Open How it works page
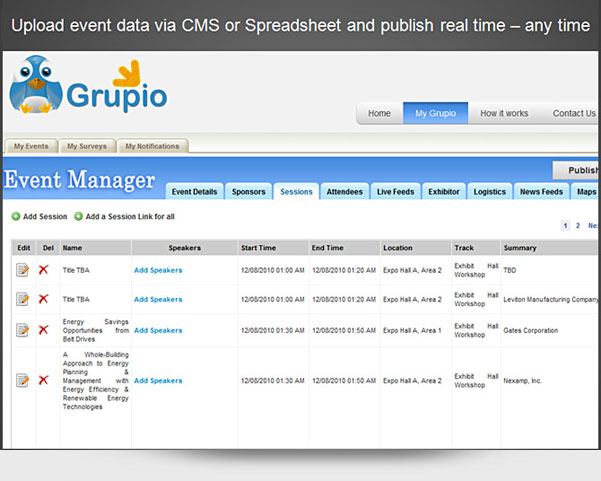This screenshot has height=481, width=601. tap(504, 113)
